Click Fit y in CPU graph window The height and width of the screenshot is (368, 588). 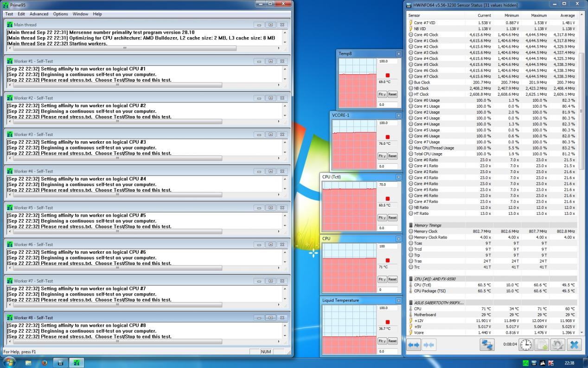point(382,279)
